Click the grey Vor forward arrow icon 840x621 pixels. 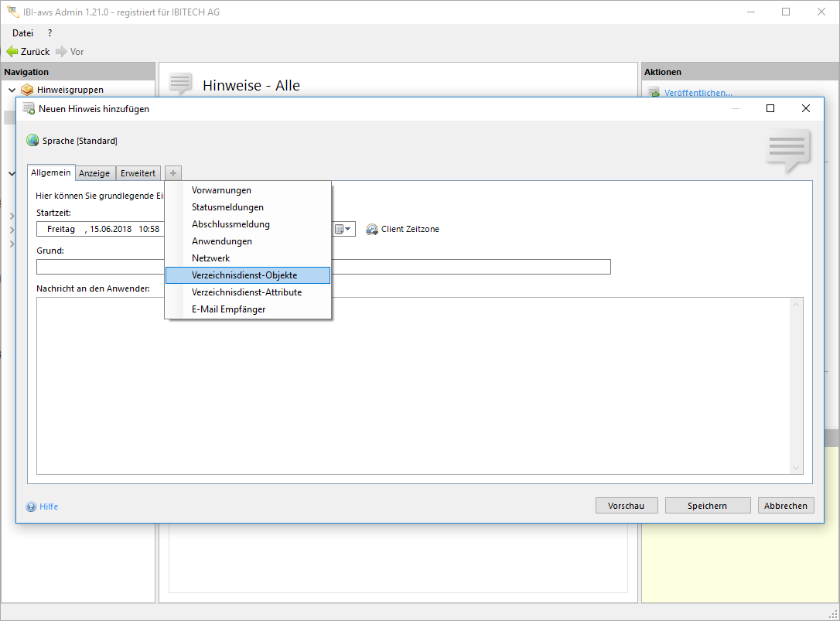coord(61,52)
